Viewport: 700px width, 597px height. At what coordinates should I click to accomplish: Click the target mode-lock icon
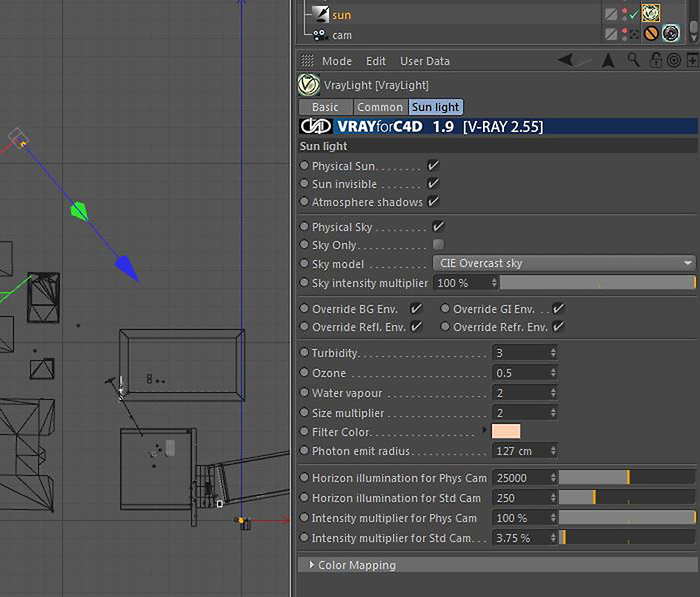(674, 60)
